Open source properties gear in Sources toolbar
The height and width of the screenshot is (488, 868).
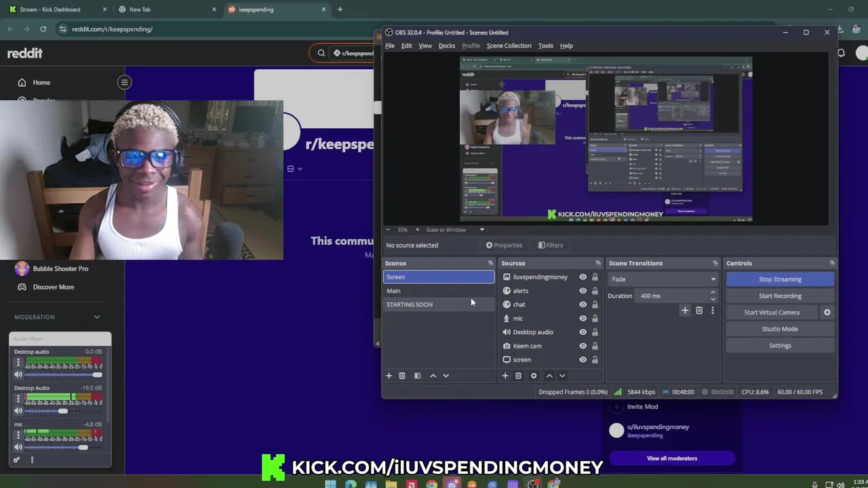(x=534, y=375)
